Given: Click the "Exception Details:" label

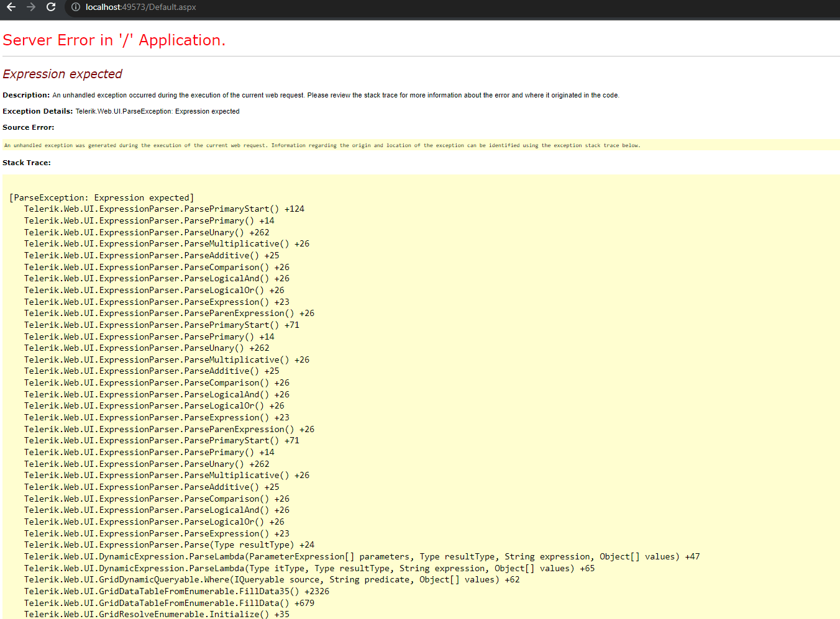Looking at the screenshot, I should point(37,112).
